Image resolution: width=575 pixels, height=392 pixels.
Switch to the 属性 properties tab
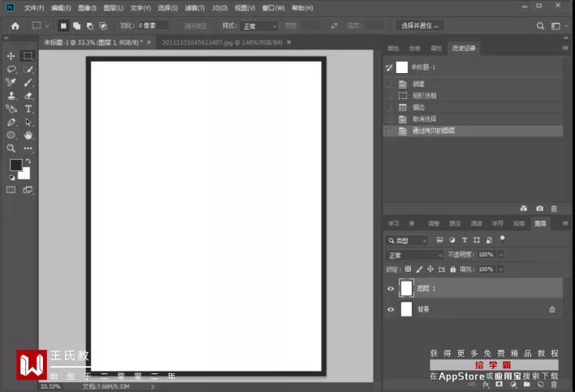pos(436,49)
